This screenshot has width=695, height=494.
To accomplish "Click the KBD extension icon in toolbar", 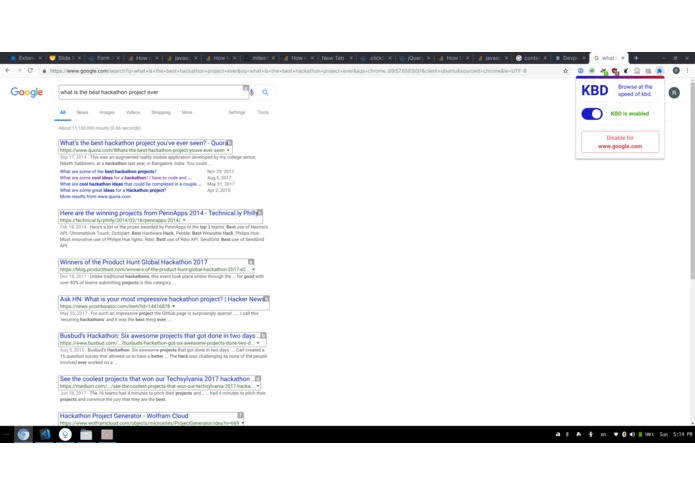I will [x=660, y=71].
